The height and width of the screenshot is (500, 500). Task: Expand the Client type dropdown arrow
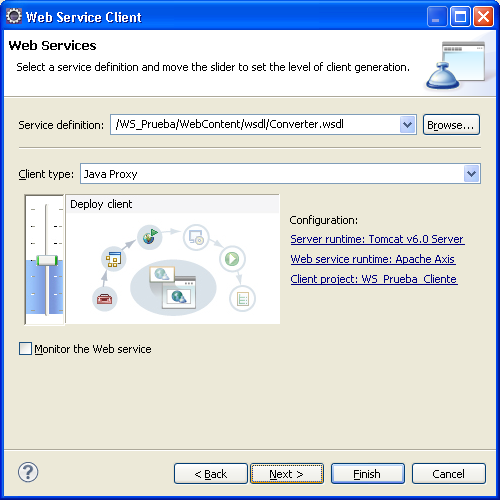(471, 174)
